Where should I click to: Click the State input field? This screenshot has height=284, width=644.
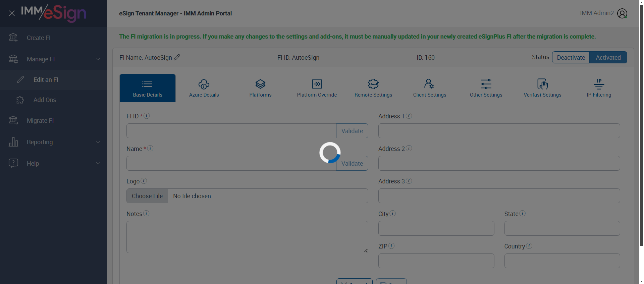562,228
